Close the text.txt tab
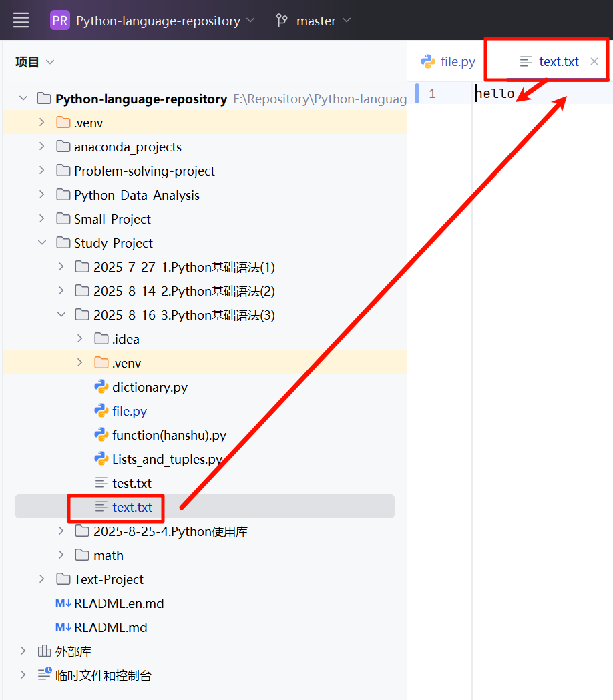613x700 pixels. 594,61
